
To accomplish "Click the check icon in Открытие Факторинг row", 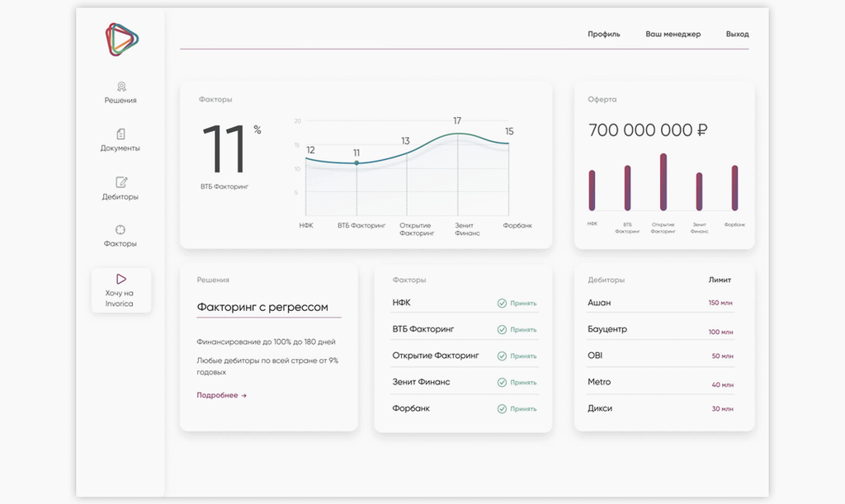I will [x=502, y=356].
